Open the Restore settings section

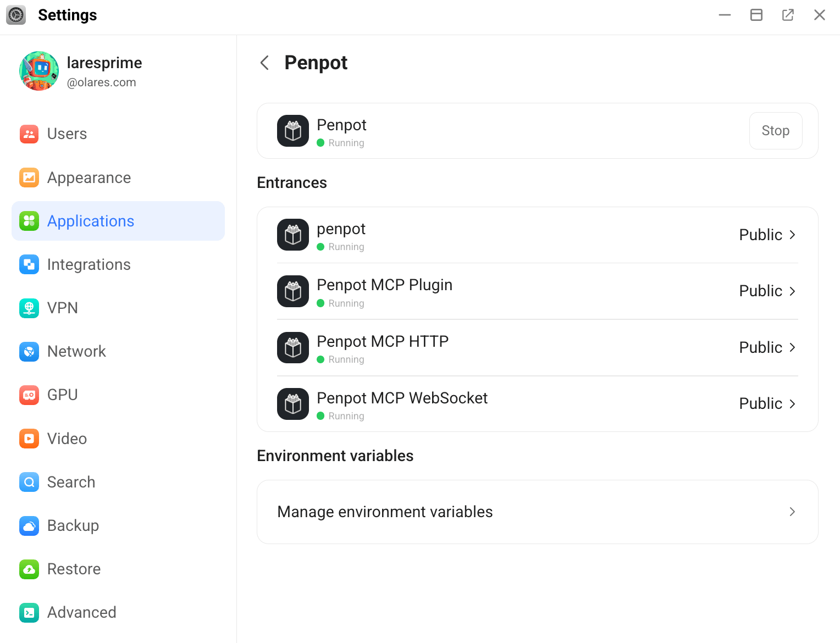click(x=118, y=569)
